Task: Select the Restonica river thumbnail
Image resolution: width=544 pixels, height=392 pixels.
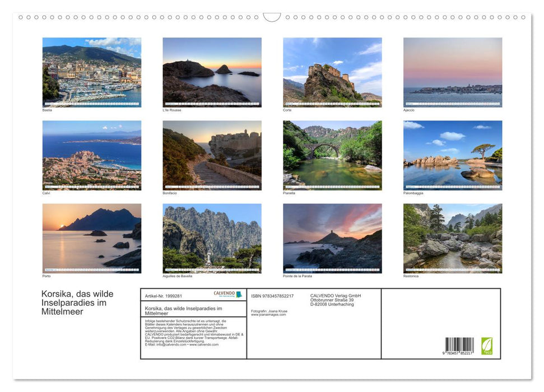Action: [x=453, y=238]
